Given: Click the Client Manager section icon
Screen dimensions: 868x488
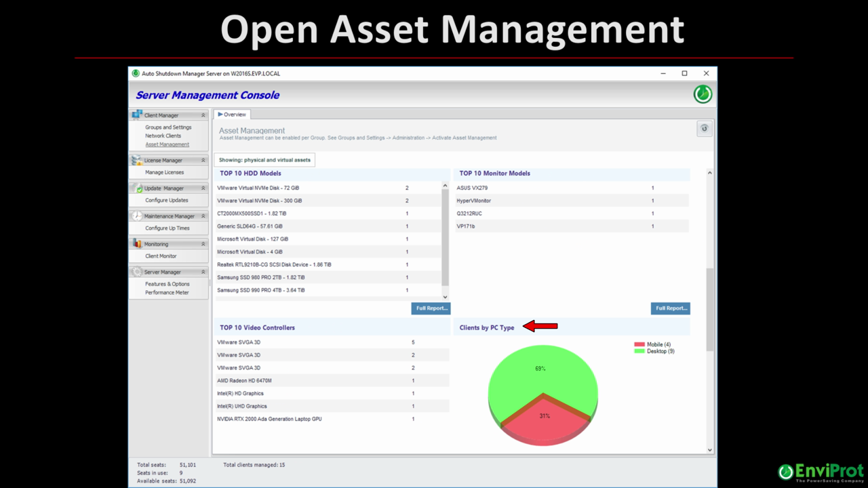Looking at the screenshot, I should click(x=137, y=115).
